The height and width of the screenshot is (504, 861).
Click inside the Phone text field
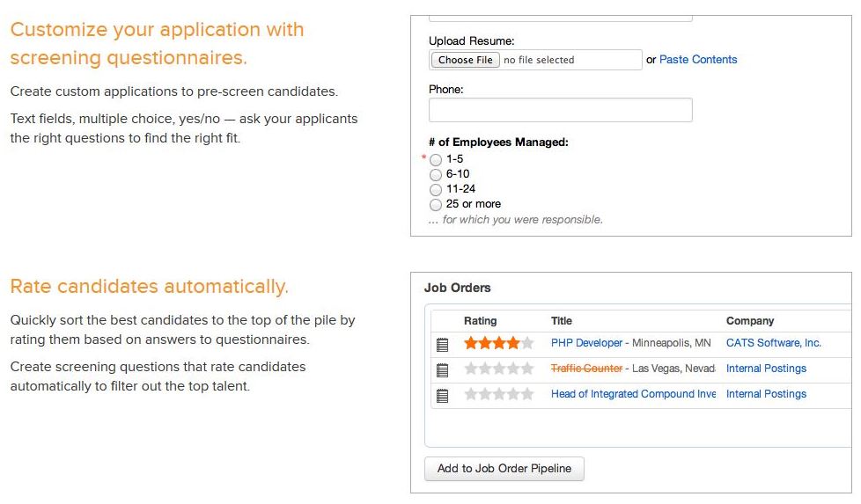[560, 110]
